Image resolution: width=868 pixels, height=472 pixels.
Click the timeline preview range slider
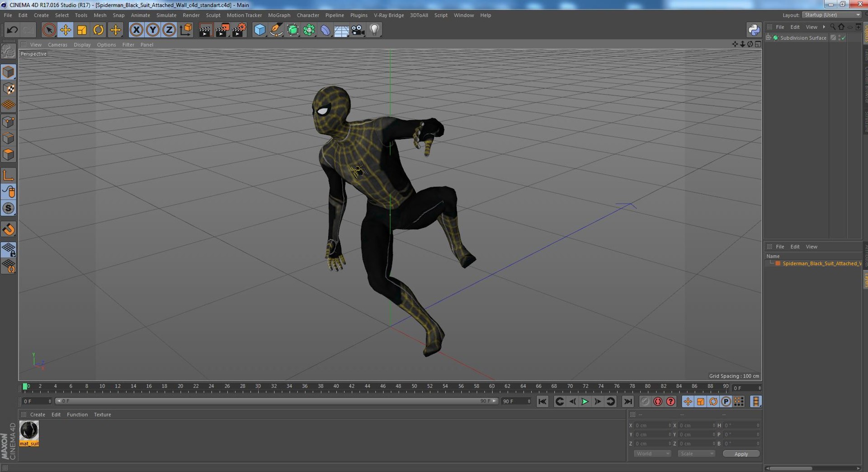click(277, 401)
